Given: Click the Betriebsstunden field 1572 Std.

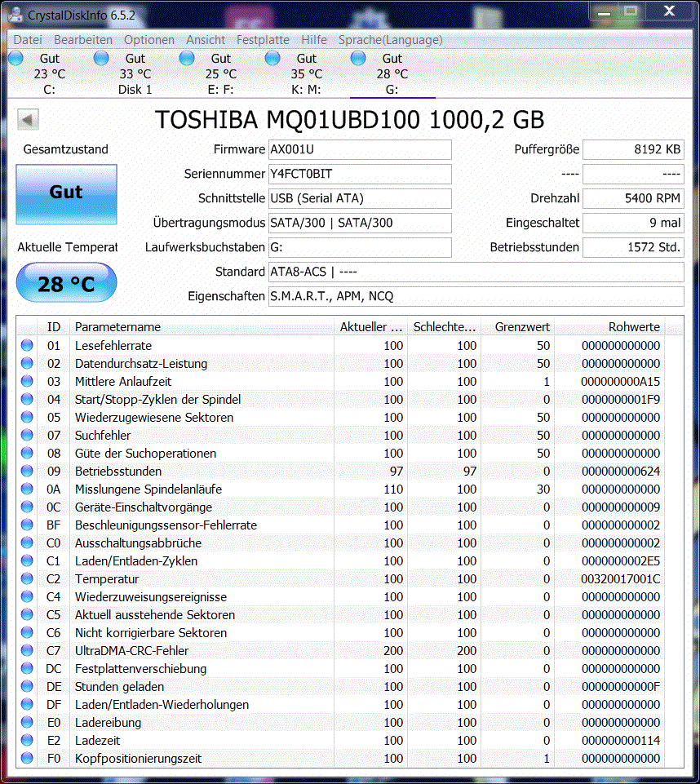Looking at the screenshot, I should click(633, 247).
